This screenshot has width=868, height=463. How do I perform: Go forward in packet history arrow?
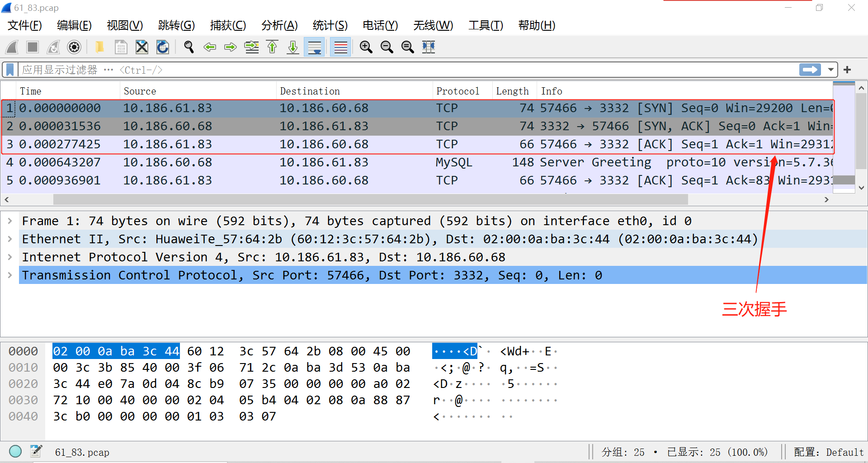pos(231,47)
